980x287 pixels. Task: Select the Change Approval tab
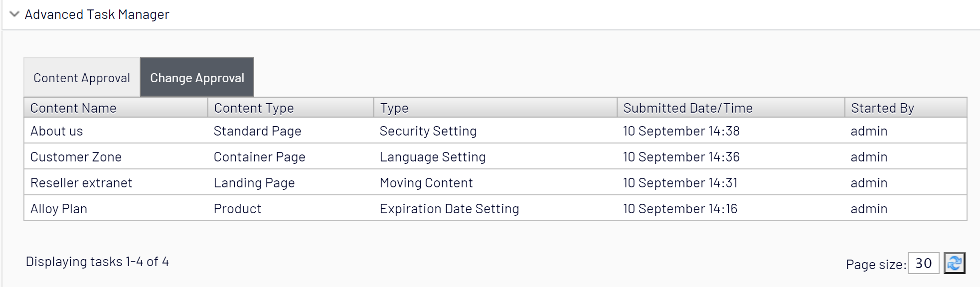[197, 78]
